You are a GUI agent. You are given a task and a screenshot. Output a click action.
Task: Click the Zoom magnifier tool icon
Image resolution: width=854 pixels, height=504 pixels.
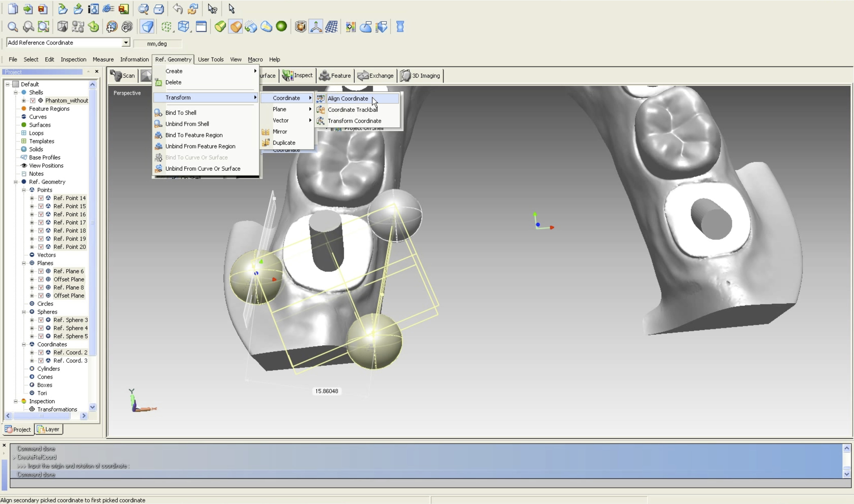click(x=13, y=27)
